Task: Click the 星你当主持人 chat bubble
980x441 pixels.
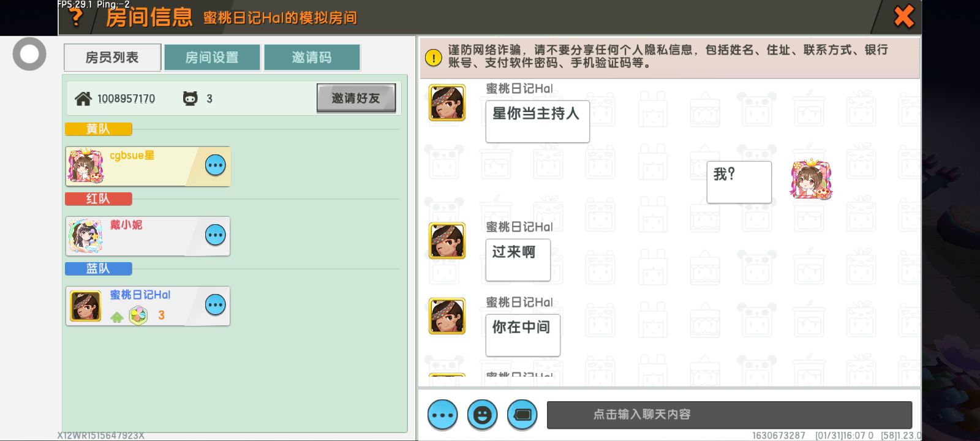Action: (x=538, y=121)
